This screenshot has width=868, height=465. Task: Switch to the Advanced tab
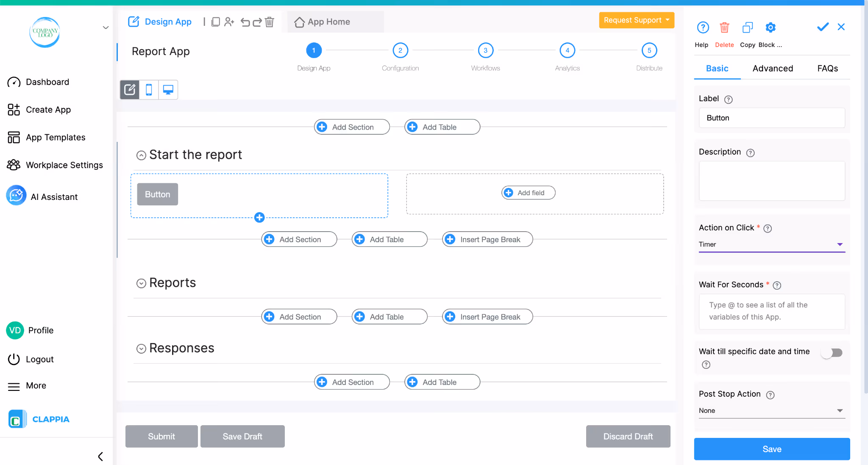[x=773, y=69]
